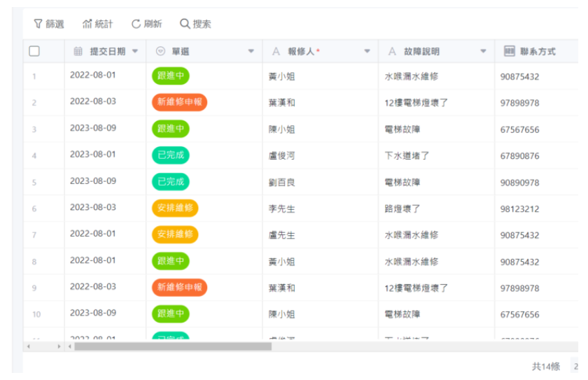Click the frozen-pane left scroll arrow

point(29,346)
